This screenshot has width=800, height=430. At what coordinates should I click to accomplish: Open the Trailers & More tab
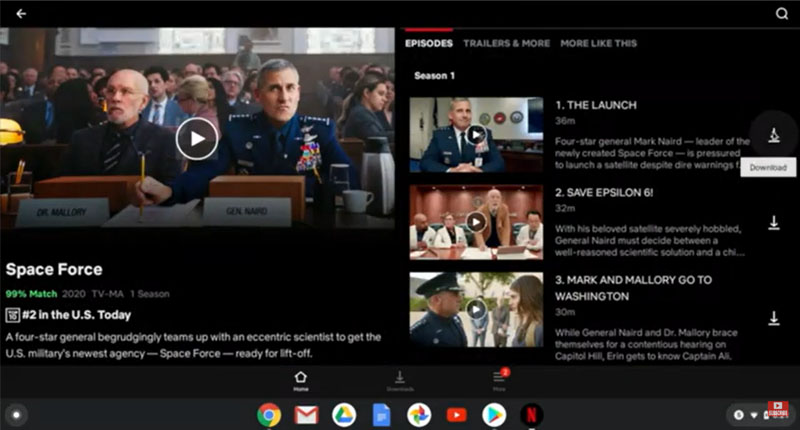tap(507, 43)
